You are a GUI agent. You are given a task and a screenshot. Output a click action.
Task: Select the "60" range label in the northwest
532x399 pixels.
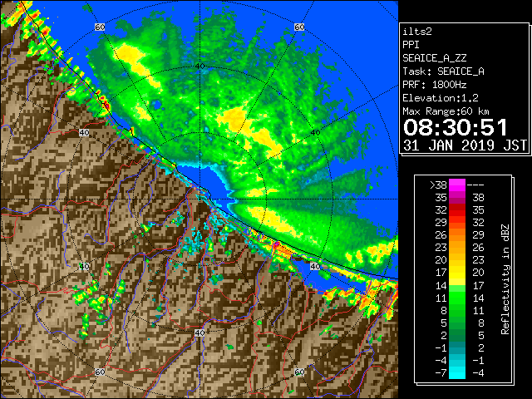[100, 27]
